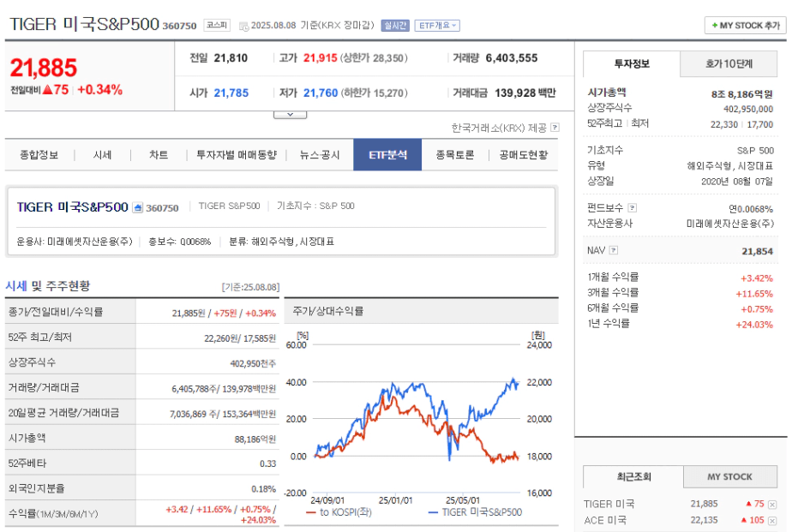Image resolution: width=798 pixels, height=532 pixels.
Task: Switch to 공매도현황 tab
Action: (523, 154)
